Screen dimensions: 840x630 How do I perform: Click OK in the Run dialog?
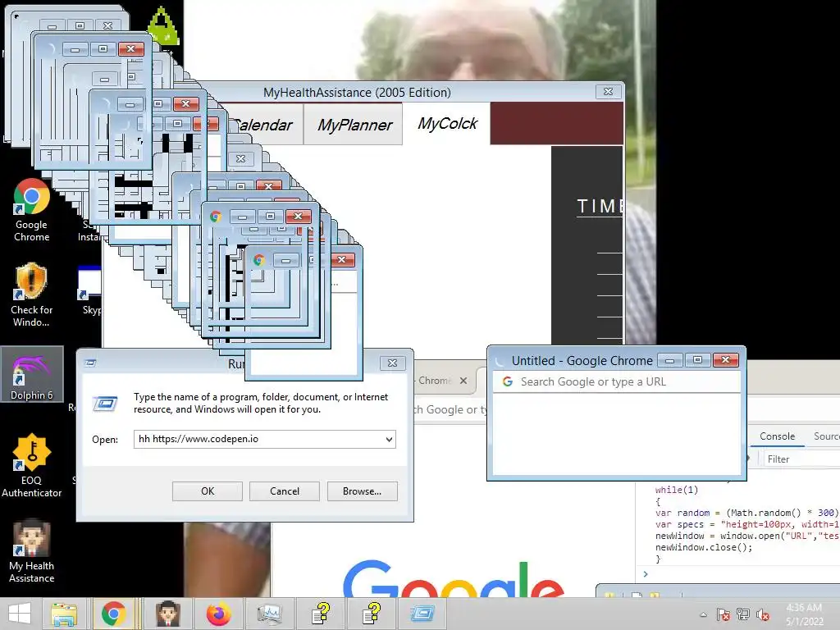tap(208, 491)
